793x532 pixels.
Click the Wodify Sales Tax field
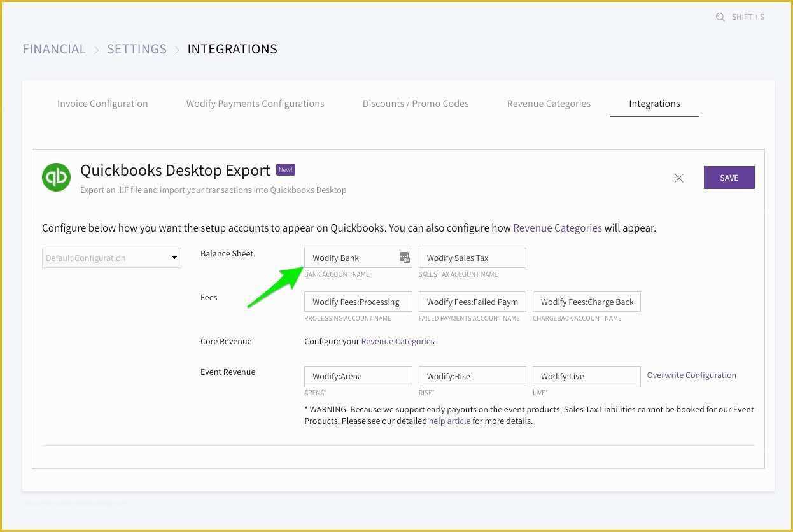click(x=472, y=258)
